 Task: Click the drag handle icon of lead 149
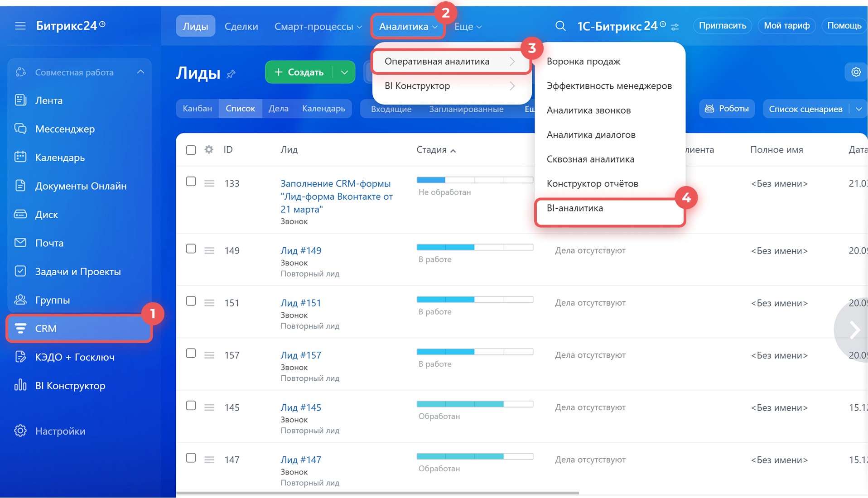click(x=209, y=250)
